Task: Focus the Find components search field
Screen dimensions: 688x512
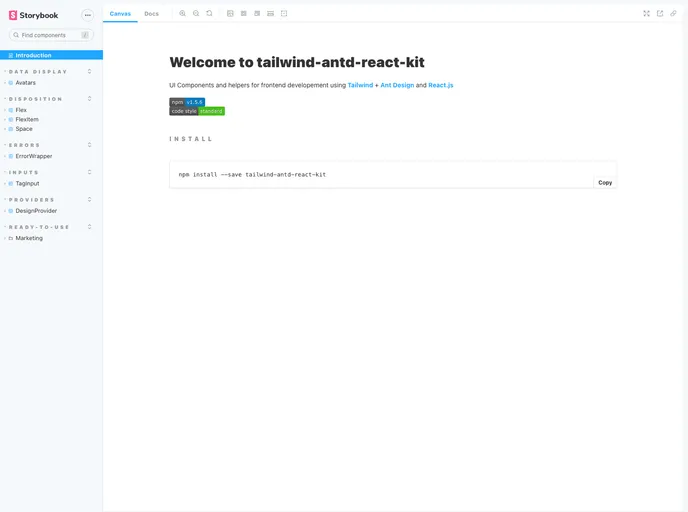Action: [51, 35]
